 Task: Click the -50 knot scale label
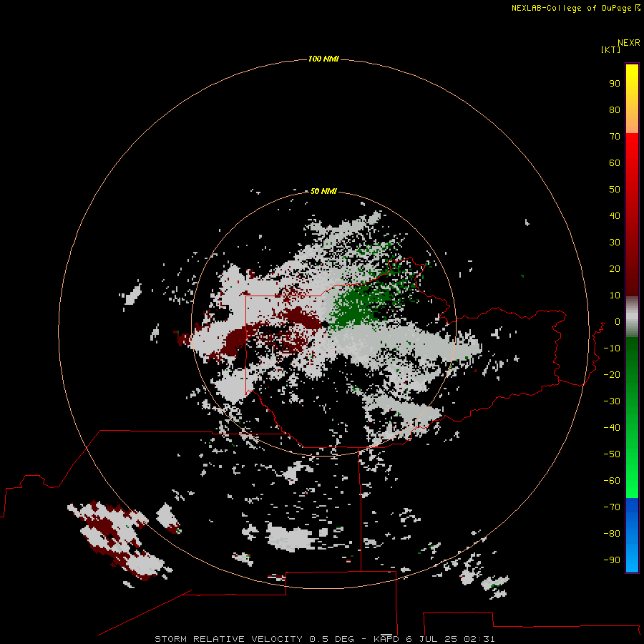(612, 454)
